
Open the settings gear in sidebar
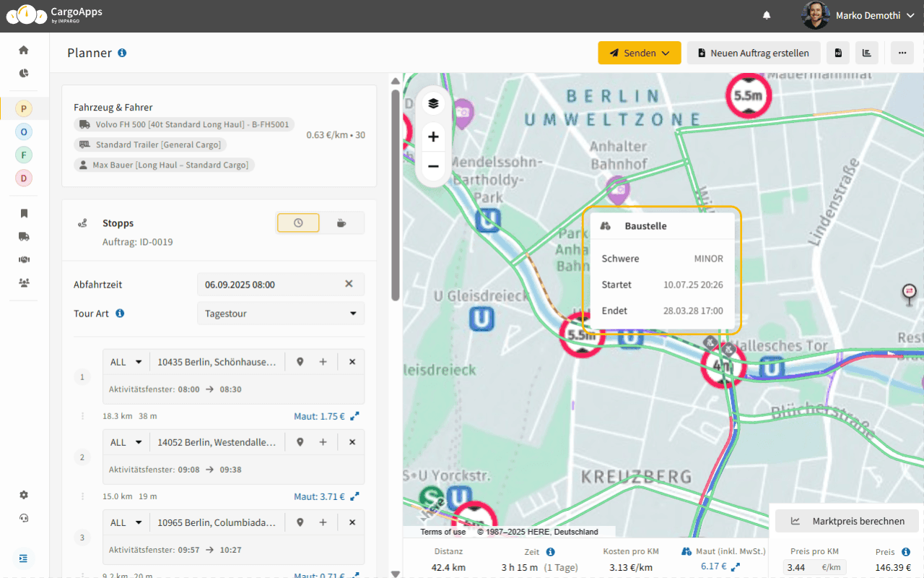click(24, 495)
